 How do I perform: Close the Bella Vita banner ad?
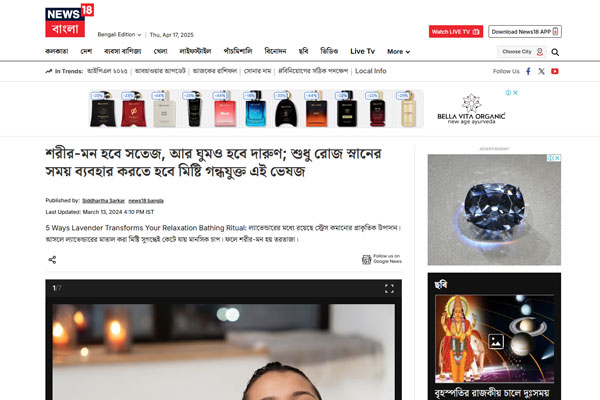tap(515, 93)
